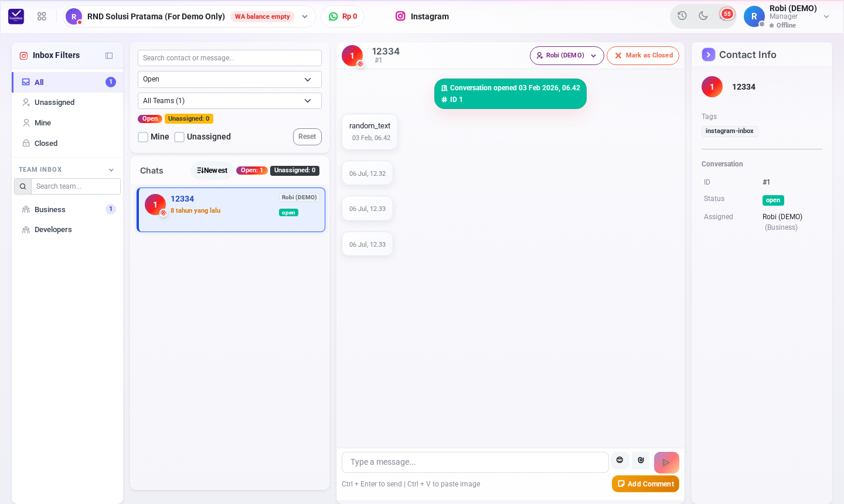Screen dimensions: 844x504
Task: Open the apps grid menu icon
Action: tap(42, 16)
